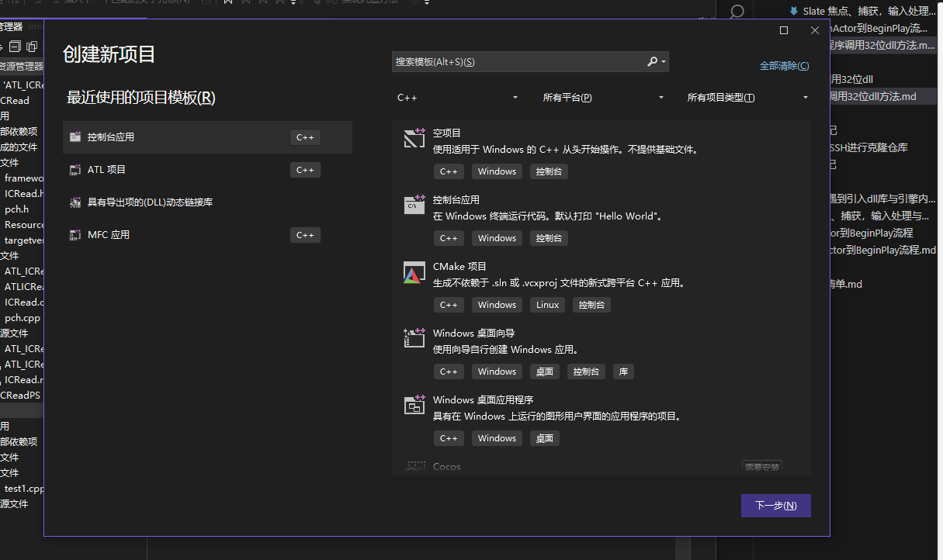Viewport: 943px width, 560px height.
Task: Click the C++ tag on the ATL 项目 row
Action: (305, 170)
